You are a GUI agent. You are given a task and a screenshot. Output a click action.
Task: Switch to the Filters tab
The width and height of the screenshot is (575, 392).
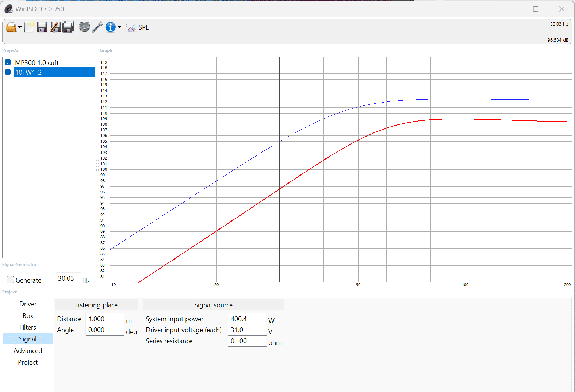click(28, 327)
